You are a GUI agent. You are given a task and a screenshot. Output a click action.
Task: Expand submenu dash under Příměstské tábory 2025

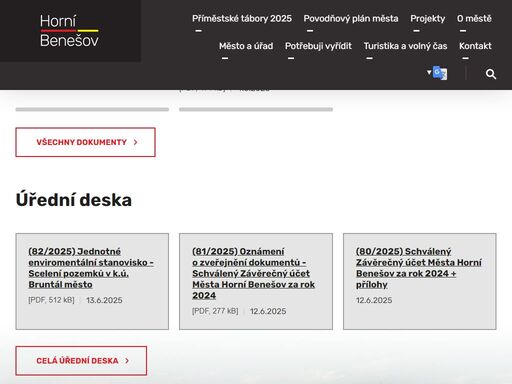pos(198,31)
